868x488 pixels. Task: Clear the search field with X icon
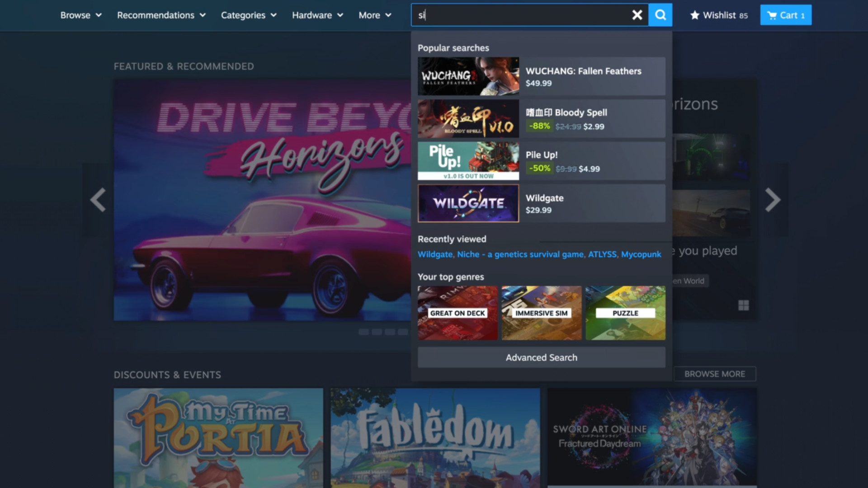(x=637, y=15)
